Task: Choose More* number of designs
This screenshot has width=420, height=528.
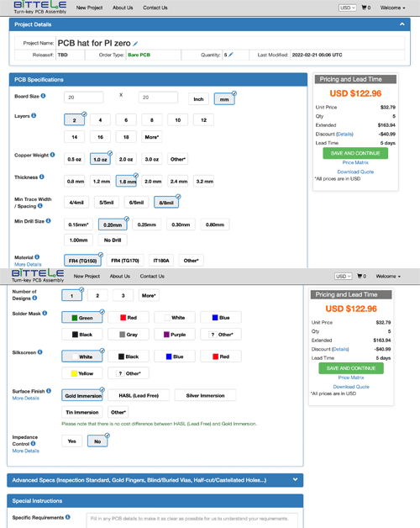Action: pos(149,296)
